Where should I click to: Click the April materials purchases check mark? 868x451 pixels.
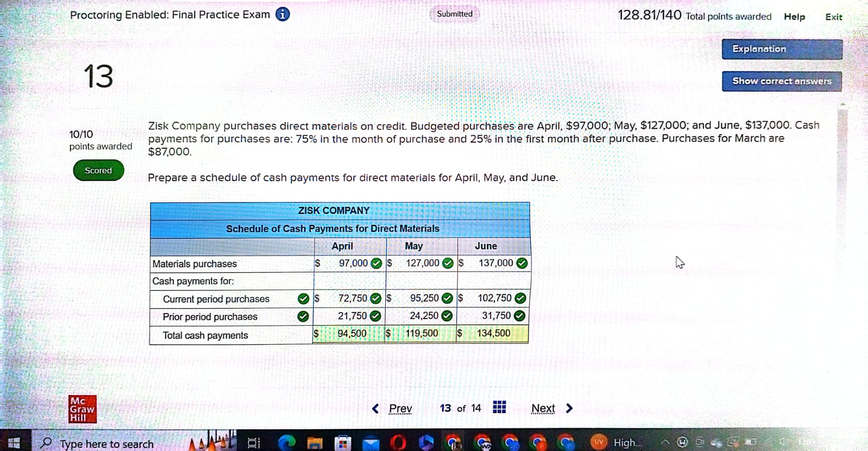pos(376,263)
